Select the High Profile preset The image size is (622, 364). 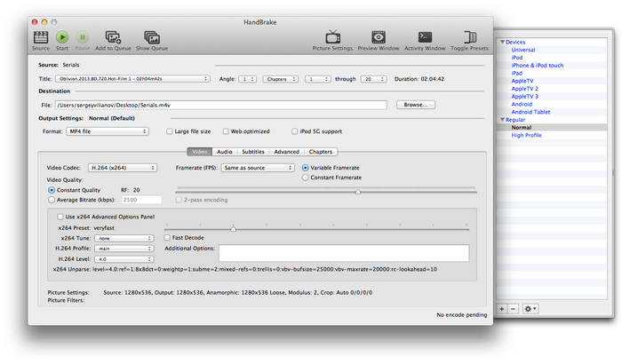[526, 135]
